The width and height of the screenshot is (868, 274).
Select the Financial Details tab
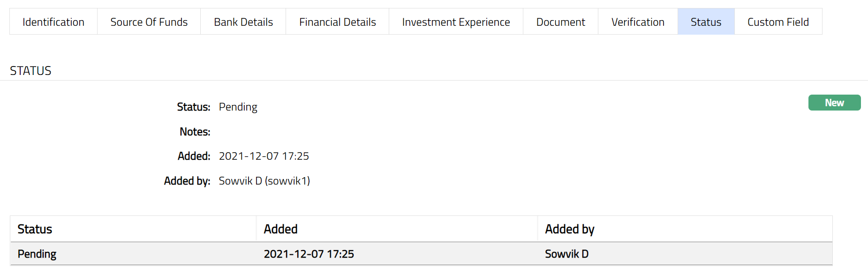click(x=338, y=22)
